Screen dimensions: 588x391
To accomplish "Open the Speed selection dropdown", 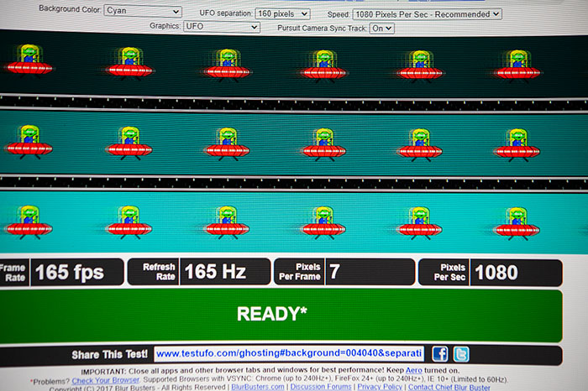I will click(x=427, y=13).
